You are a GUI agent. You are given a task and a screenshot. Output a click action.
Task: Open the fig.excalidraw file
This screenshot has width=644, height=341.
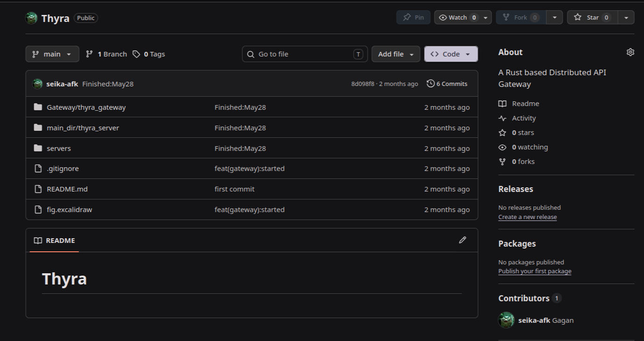(x=69, y=210)
